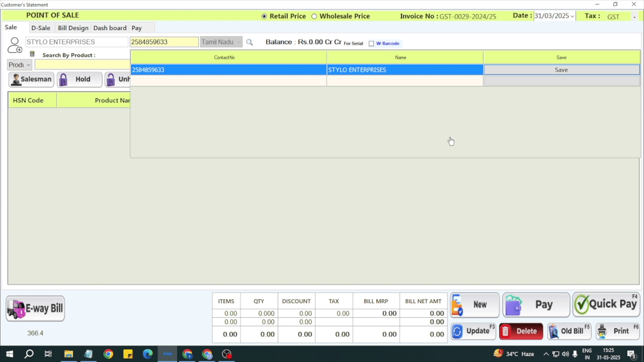Viewport: 644px width, 362px height.
Task: Click Save for the STYLO ENTERPRISES row
Action: tap(561, 70)
